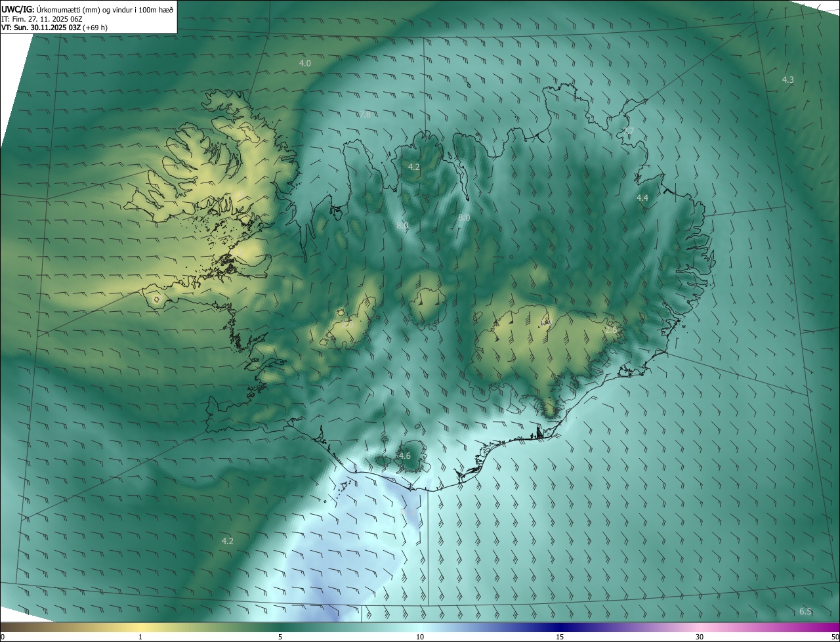This screenshot has width=840, height=642.
Task: Click the "1" tick label on the color scale
Action: pos(140,637)
